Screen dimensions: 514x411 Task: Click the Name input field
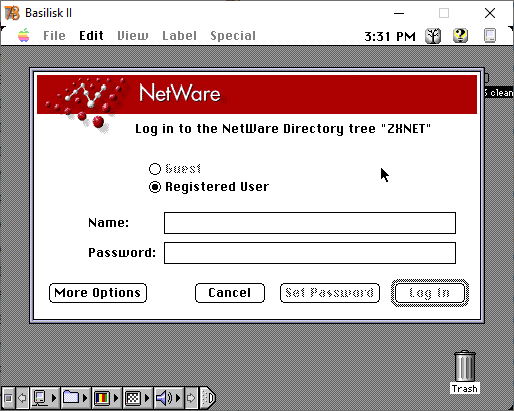[310, 223]
